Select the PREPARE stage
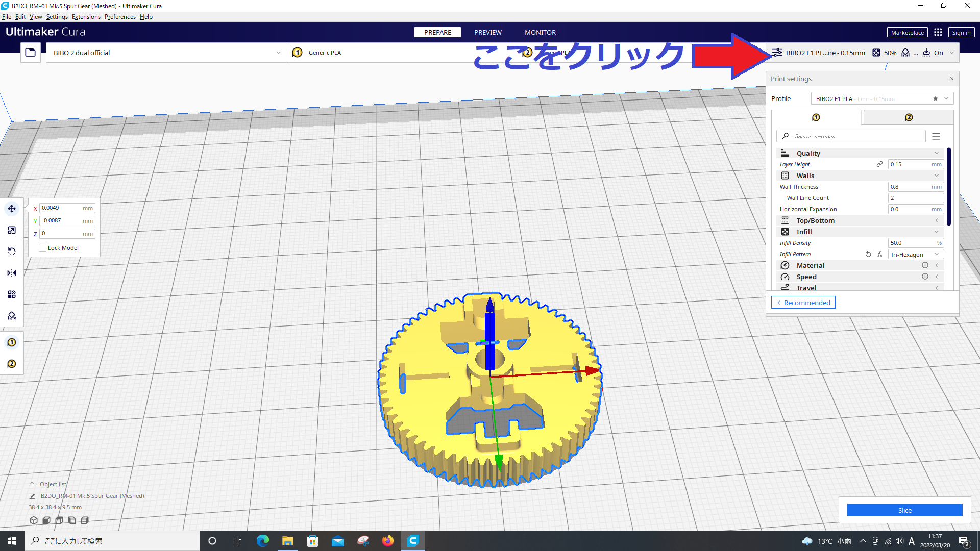Screen dimensions: 980x551 point(438,32)
